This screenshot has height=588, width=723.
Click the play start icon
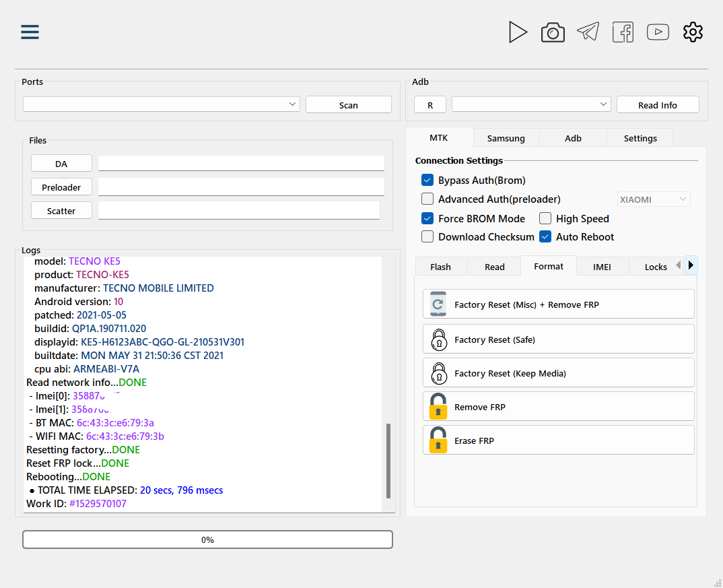(518, 32)
